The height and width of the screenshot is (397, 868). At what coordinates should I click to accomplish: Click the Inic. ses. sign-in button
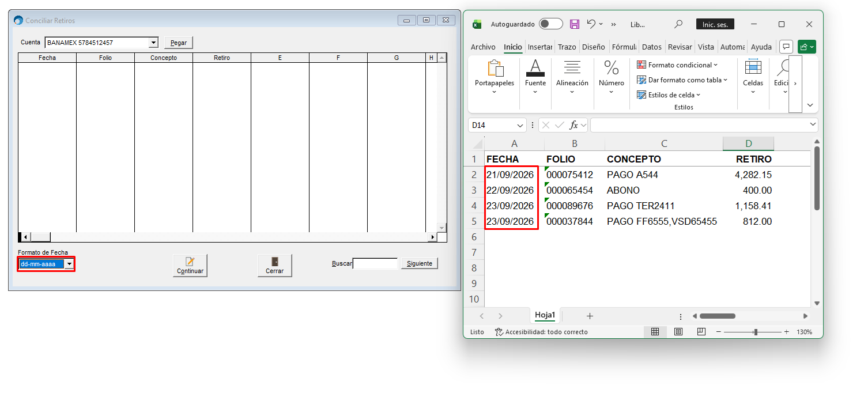point(715,24)
